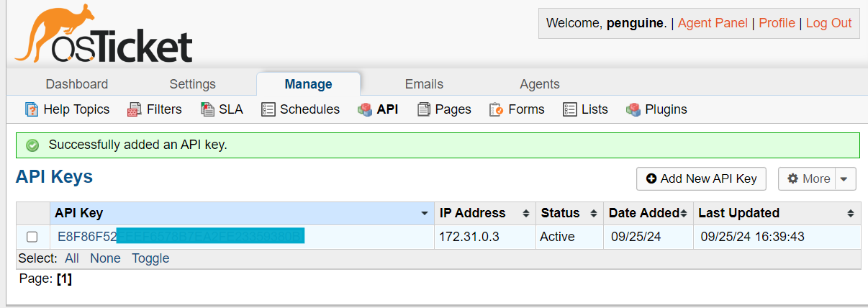The image size is (868, 308).
Task: Open the E8F86F52 API key entry
Action: coord(181,236)
